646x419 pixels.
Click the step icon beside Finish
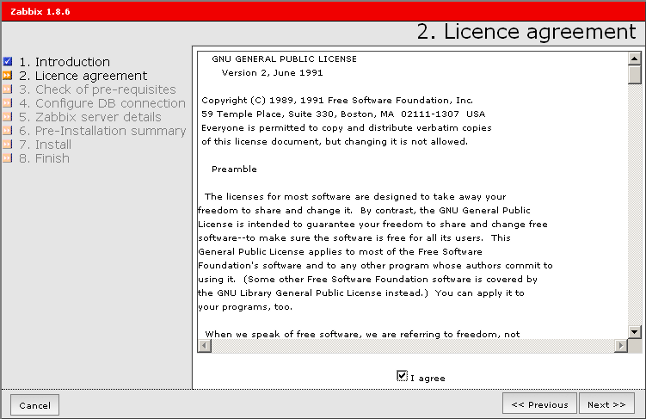click(8, 160)
